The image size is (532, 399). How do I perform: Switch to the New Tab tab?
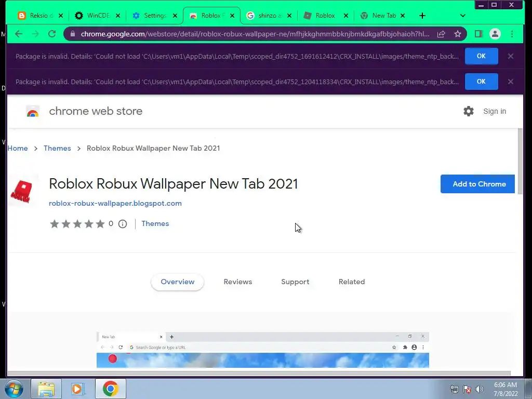pyautogui.click(x=378, y=16)
